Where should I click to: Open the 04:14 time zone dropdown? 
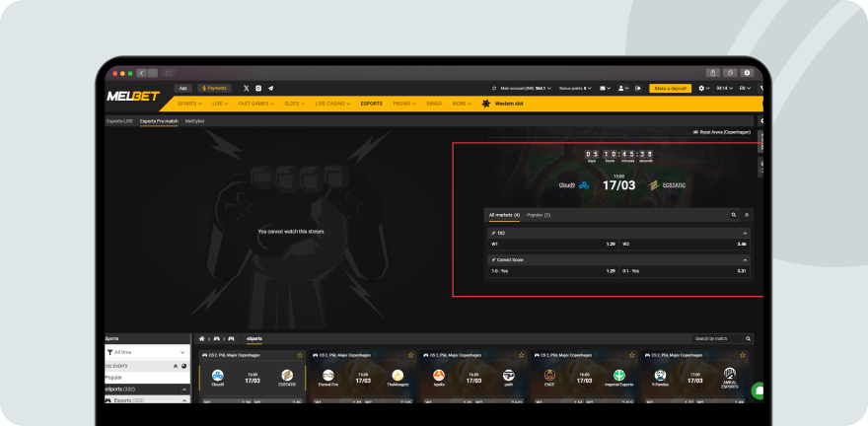[x=725, y=88]
